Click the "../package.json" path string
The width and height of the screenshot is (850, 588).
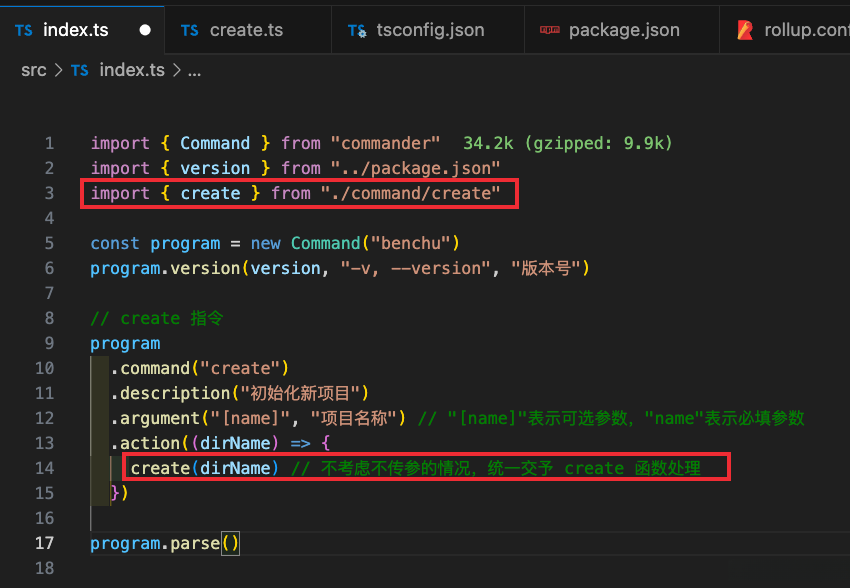tap(415, 168)
